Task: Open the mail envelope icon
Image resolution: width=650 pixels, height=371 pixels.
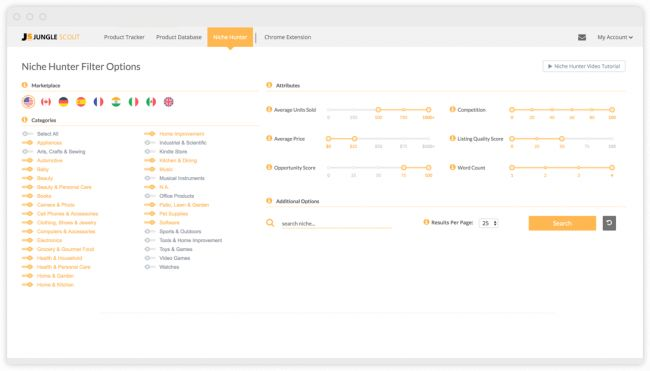Action: tap(582, 37)
